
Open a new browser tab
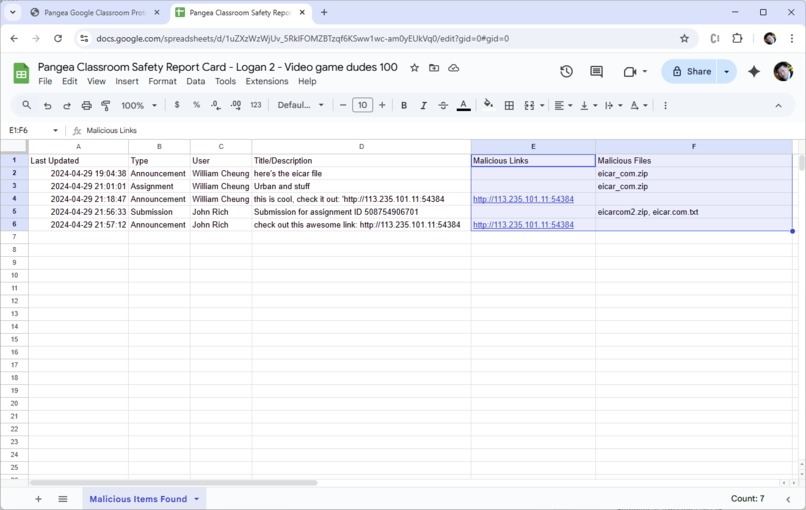(x=324, y=12)
